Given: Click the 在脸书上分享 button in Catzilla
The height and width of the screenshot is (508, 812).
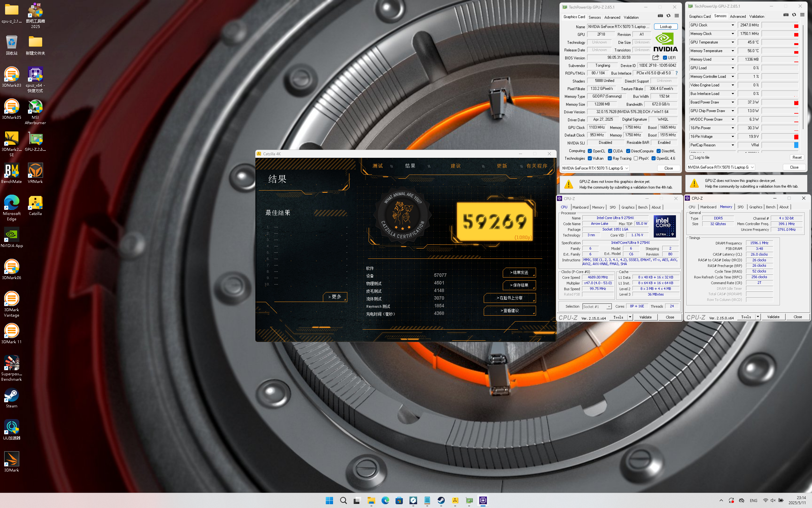Looking at the screenshot, I should point(509,298).
